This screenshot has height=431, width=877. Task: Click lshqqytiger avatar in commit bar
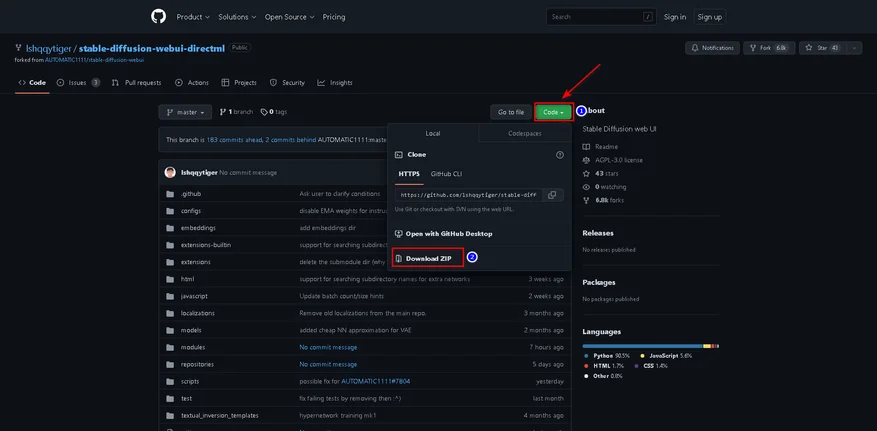click(170, 172)
